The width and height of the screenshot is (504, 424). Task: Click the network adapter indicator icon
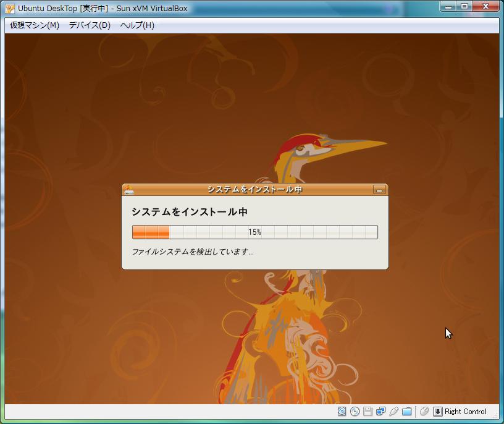[381, 412]
